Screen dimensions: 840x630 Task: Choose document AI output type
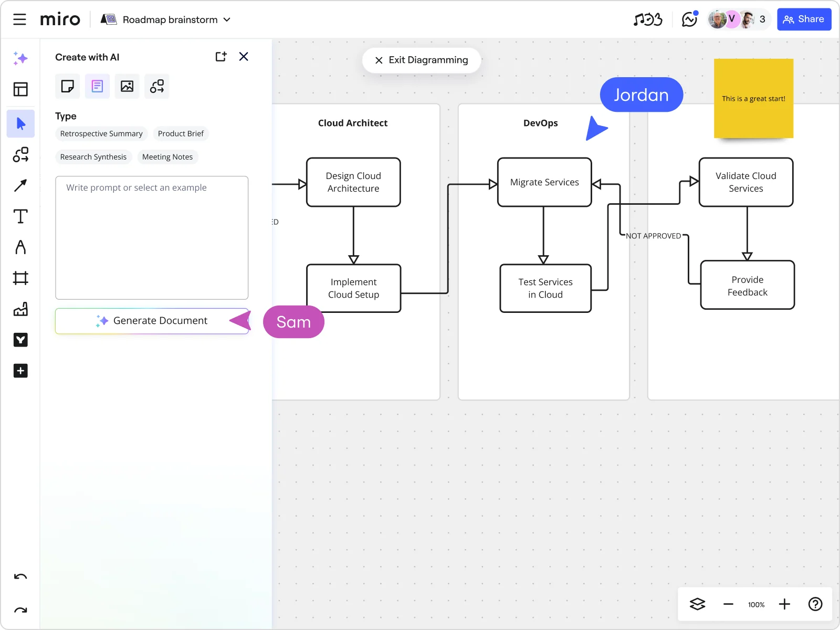tap(98, 86)
